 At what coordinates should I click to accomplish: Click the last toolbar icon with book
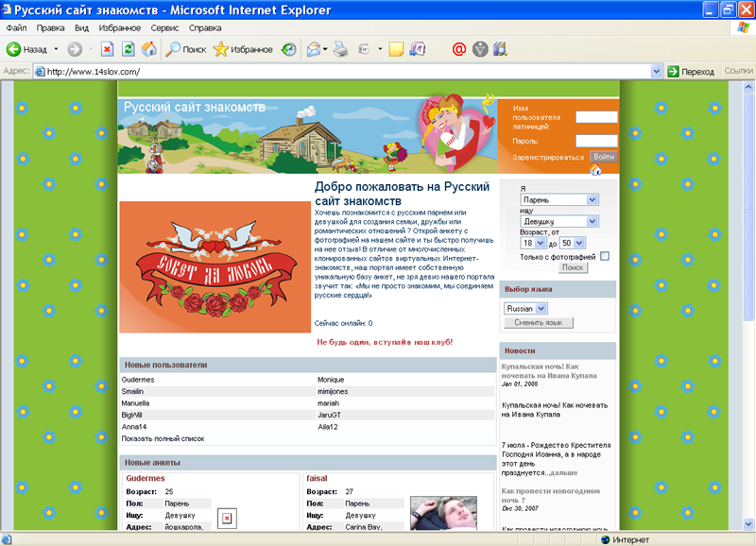coord(500,49)
